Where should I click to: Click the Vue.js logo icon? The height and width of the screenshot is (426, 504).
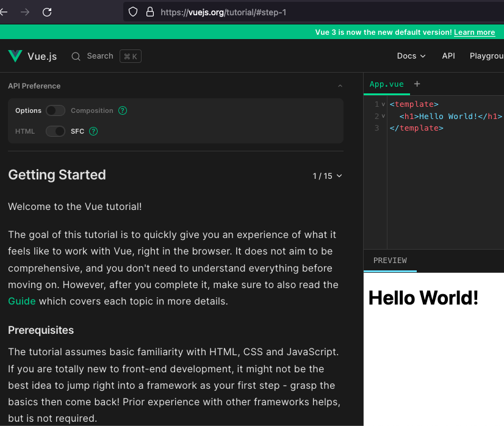(15, 56)
